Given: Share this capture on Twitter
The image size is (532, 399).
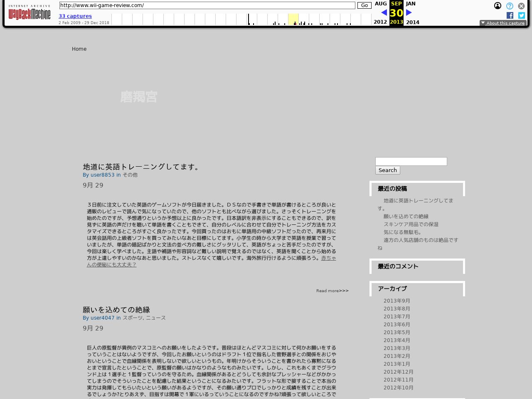Looking at the screenshot, I should coord(521,15).
